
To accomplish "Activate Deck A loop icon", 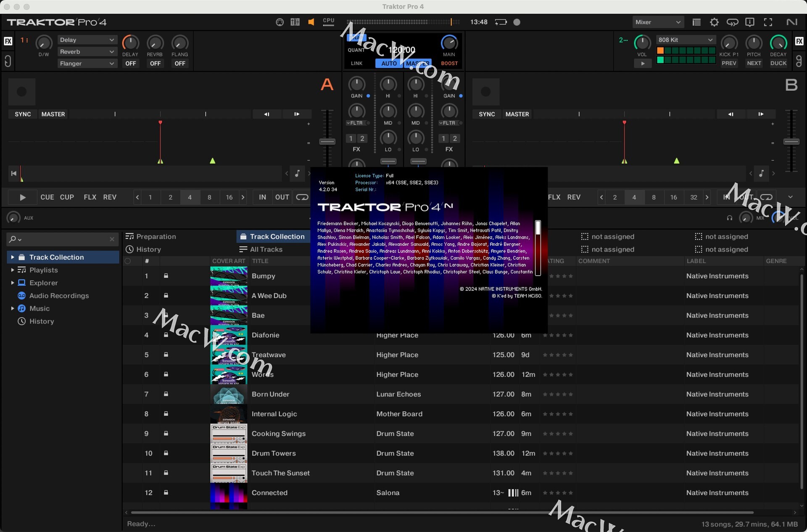I will click(302, 197).
